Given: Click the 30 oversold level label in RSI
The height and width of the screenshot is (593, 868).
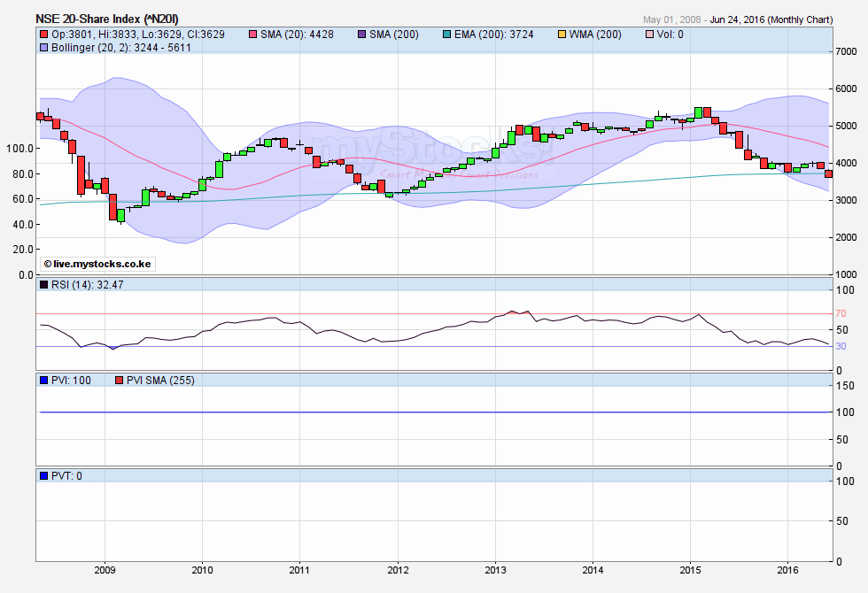Looking at the screenshot, I should [841, 346].
